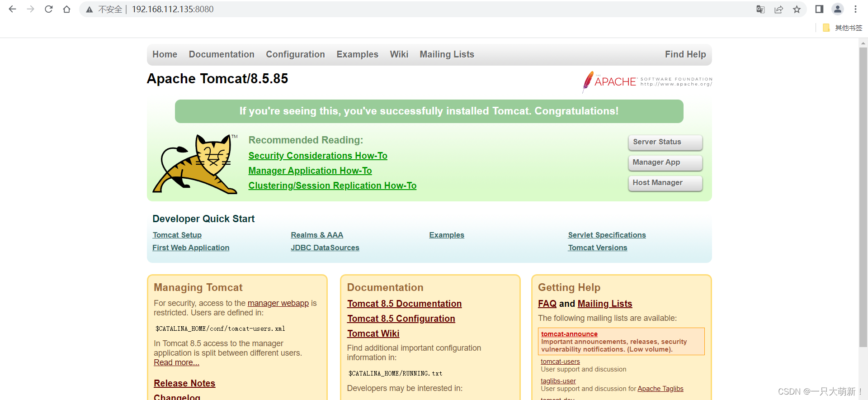The width and height of the screenshot is (868, 400).
Task: Bookmark this page with the star icon
Action: pos(797,9)
